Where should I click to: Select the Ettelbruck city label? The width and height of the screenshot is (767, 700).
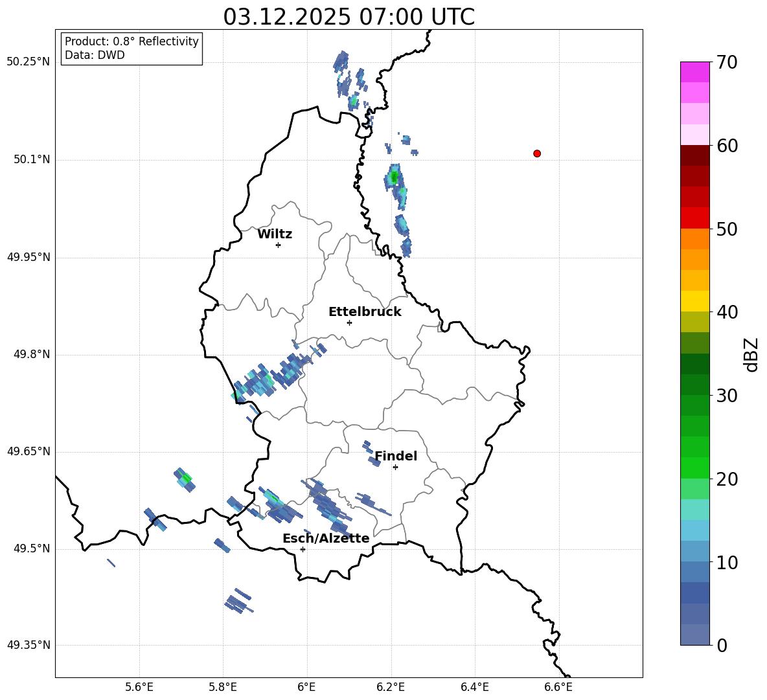(x=365, y=312)
